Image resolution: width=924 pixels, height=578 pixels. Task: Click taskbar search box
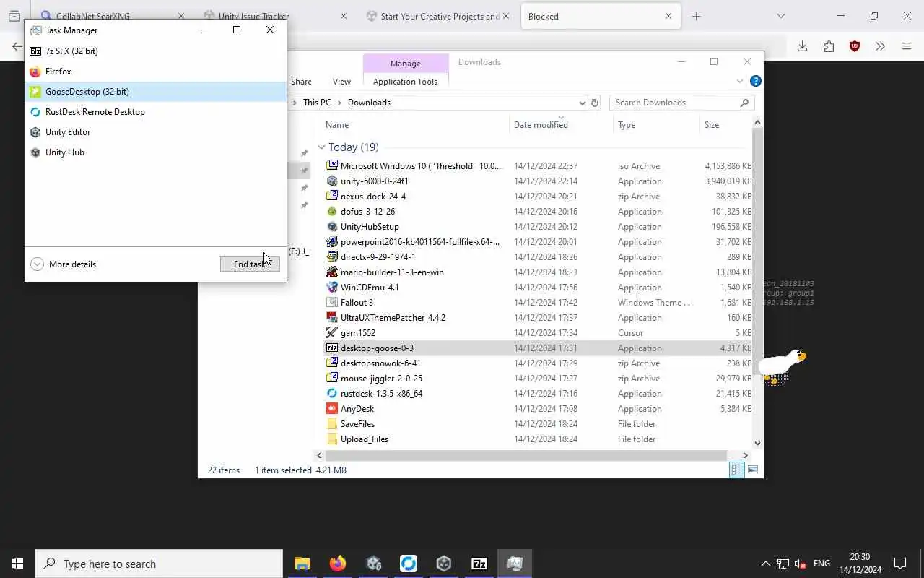(x=159, y=564)
